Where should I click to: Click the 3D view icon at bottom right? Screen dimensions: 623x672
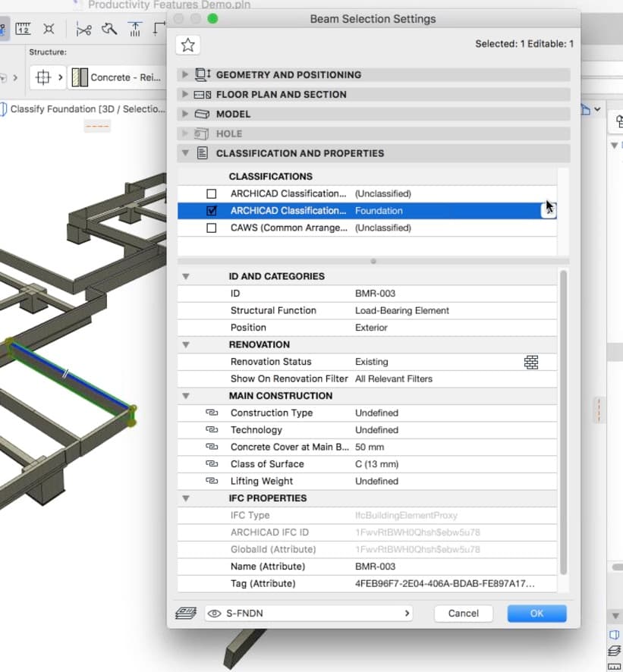click(615, 634)
